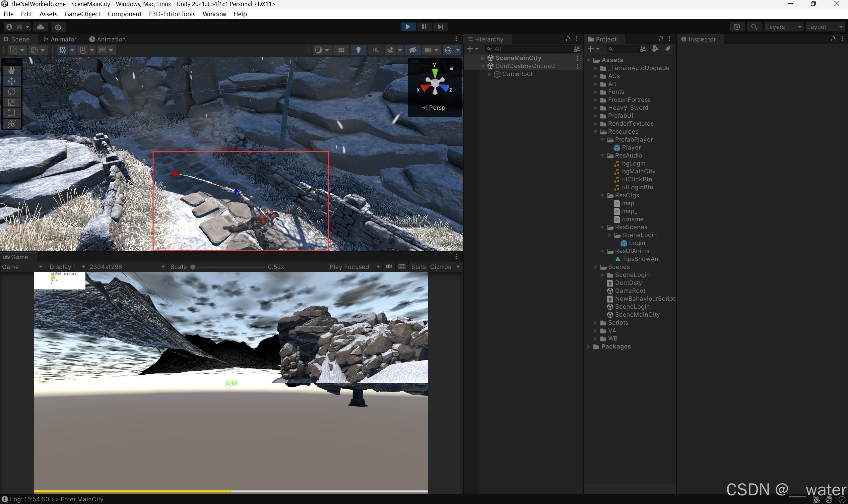Viewport: 848px width, 504px height.
Task: Open the Undo History icon
Action: 737,27
